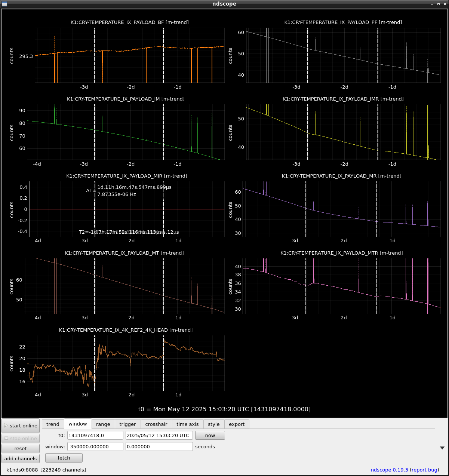Click the start online button
The height and width of the screenshot is (476, 449).
coord(21,426)
